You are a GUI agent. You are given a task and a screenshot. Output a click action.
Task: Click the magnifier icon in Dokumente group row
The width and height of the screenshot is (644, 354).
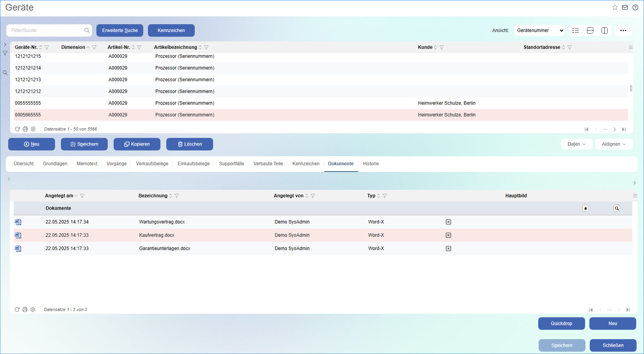[x=617, y=209]
